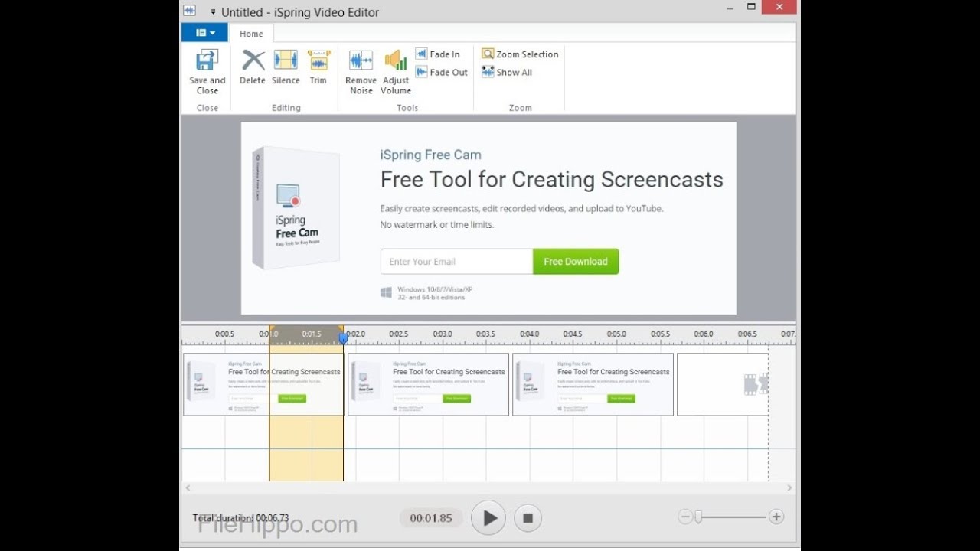Screen dimensions: 980x551
Task: Zoom Selection in the timeline
Action: 520,54
